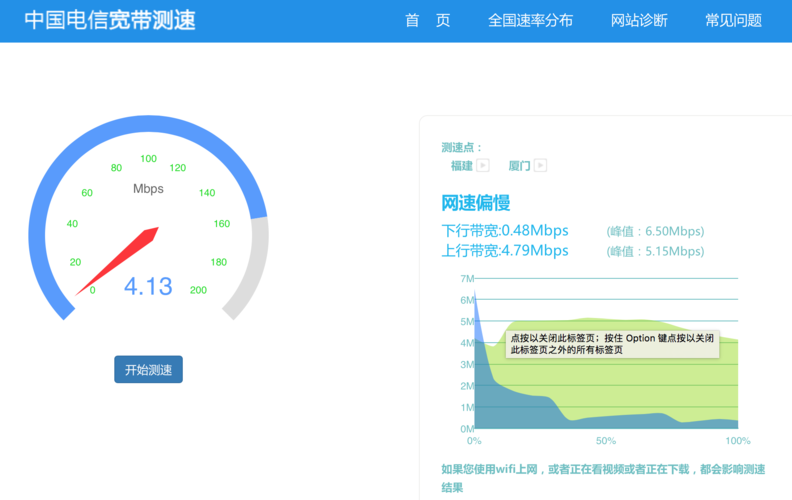Click the 开始测速 button

point(148,369)
